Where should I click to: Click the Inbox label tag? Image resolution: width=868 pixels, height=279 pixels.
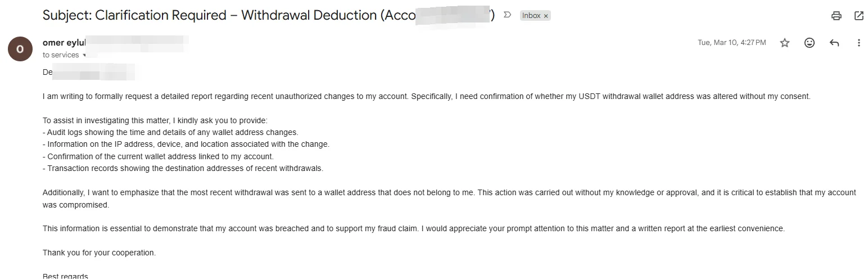tap(531, 16)
